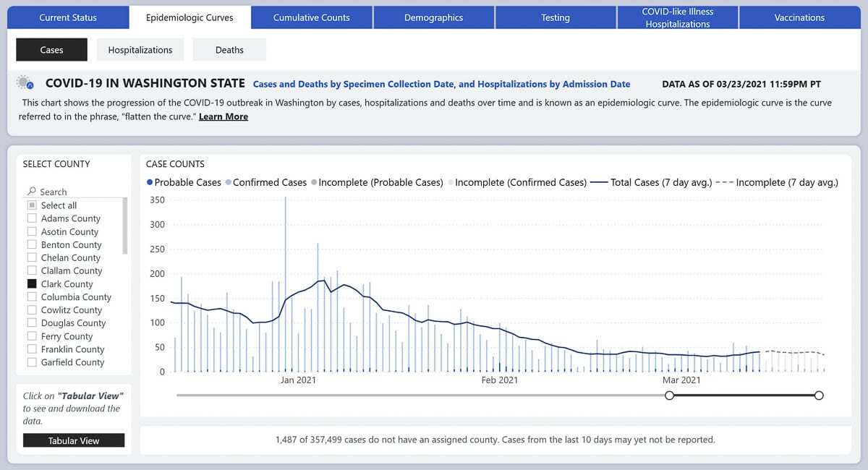Show the Deaths curve button

click(x=229, y=50)
